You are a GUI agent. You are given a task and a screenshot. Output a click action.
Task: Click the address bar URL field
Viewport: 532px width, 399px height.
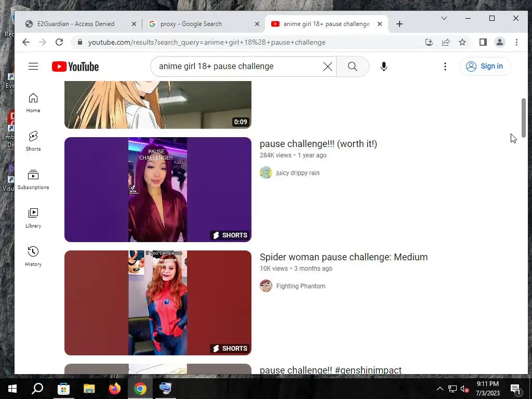coord(251,42)
